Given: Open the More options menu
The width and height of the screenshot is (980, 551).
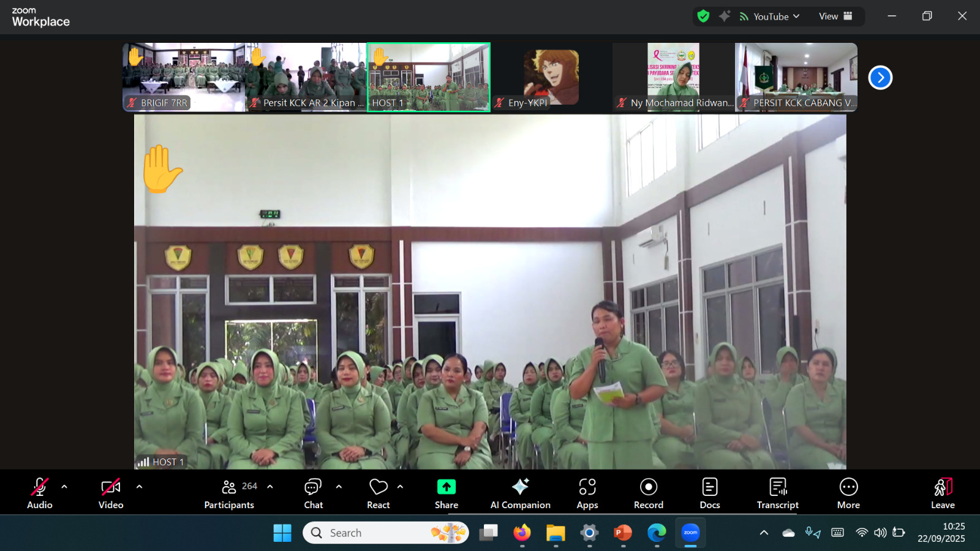Looking at the screenshot, I should (848, 493).
